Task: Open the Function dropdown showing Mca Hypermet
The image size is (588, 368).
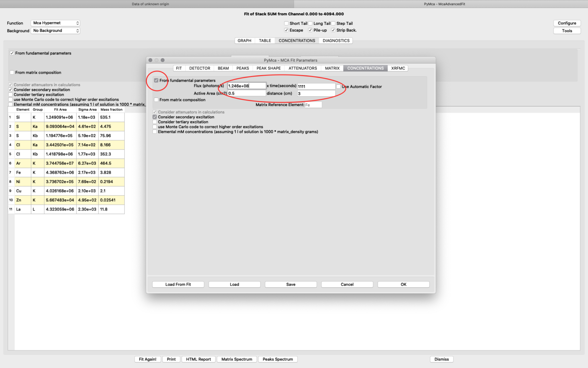Action: pyautogui.click(x=56, y=23)
